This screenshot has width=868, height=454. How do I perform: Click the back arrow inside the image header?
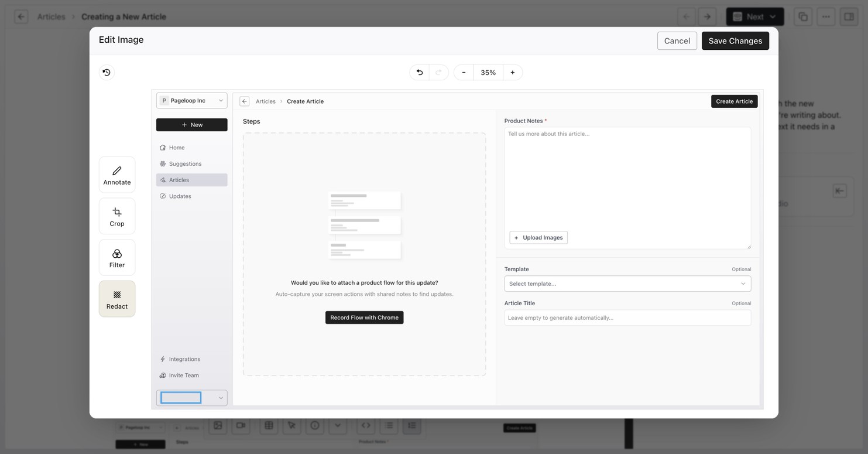point(245,101)
